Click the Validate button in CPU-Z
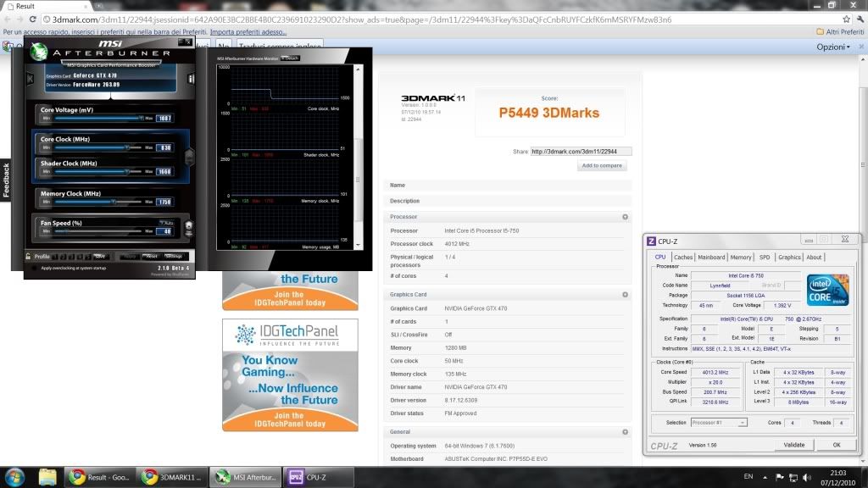 [x=793, y=445]
